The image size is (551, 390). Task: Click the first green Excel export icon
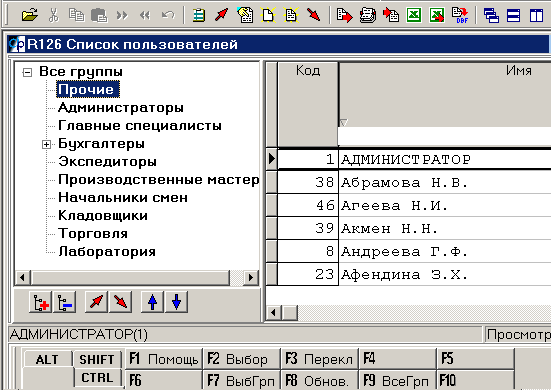pyautogui.click(x=414, y=15)
